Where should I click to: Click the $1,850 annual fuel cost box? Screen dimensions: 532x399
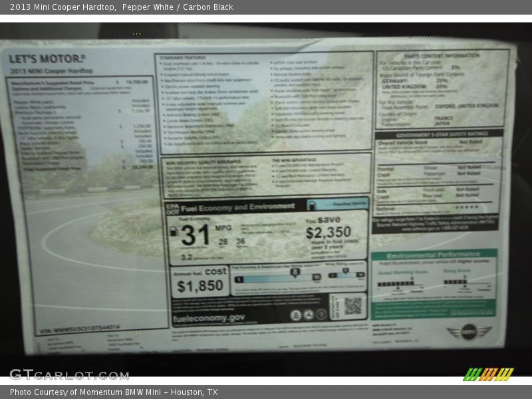[x=199, y=281]
